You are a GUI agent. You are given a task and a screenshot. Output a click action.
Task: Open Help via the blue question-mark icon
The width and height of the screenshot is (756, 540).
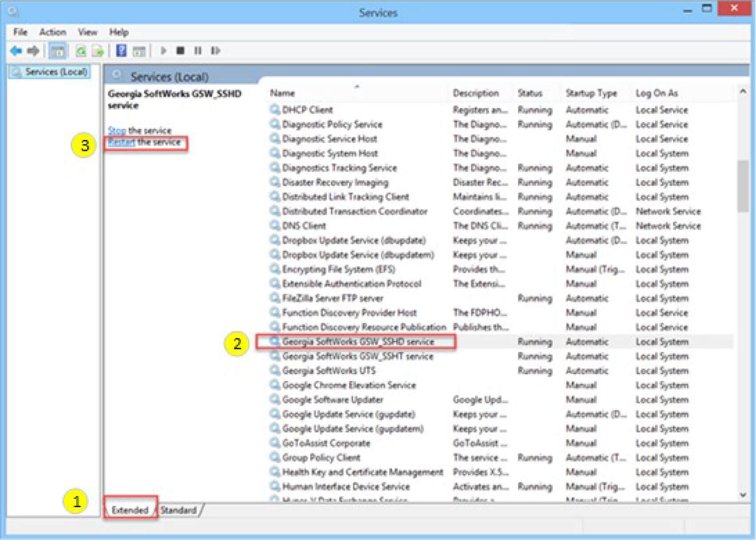[x=121, y=51]
